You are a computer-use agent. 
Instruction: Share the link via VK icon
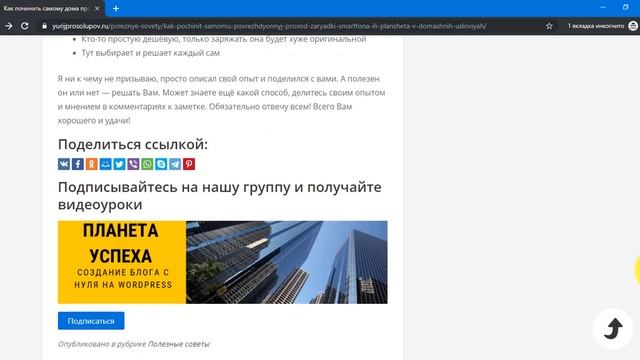point(64,164)
